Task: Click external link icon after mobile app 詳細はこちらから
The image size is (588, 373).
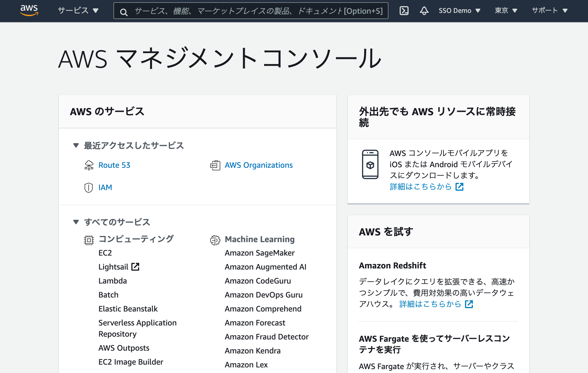Action: point(459,187)
